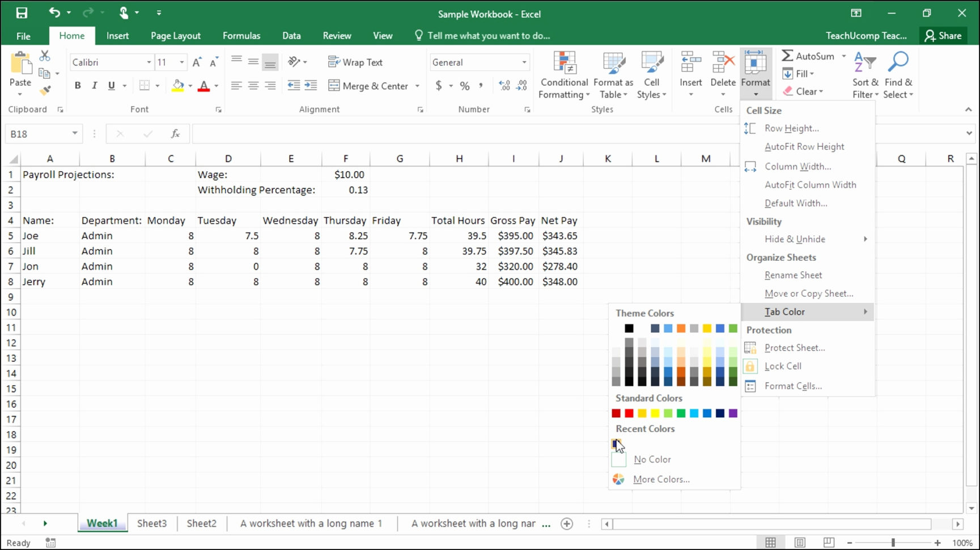Viewport: 980px width, 550px height.
Task: Pick the purple standard color swatch
Action: coord(733,413)
